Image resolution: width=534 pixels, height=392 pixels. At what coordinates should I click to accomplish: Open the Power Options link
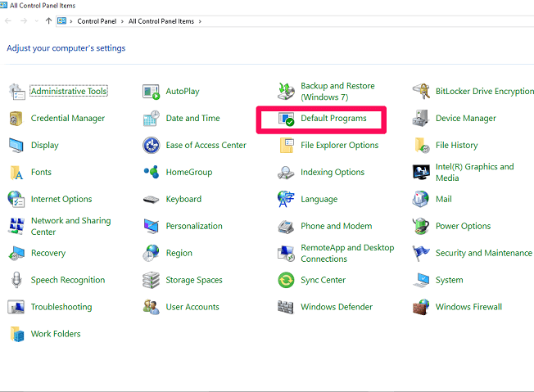click(464, 226)
